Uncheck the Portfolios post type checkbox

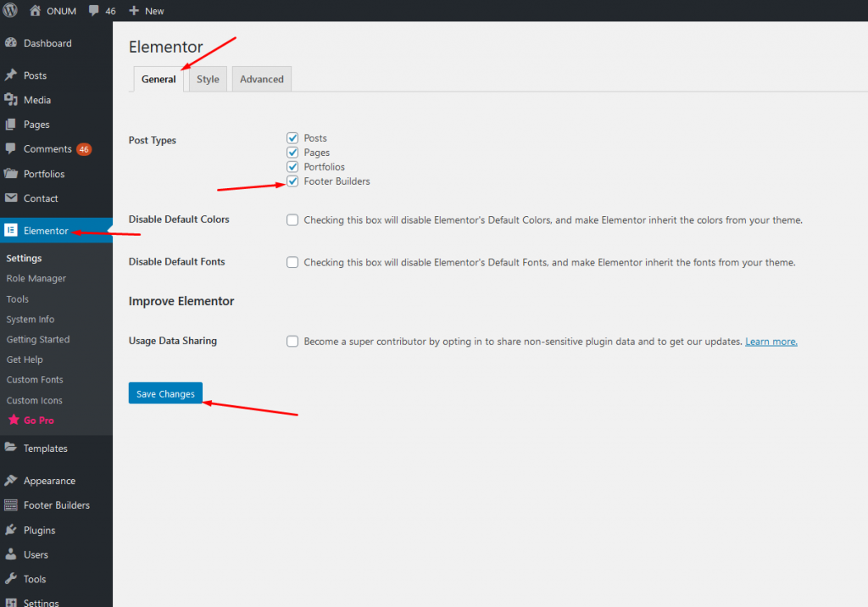click(x=292, y=167)
